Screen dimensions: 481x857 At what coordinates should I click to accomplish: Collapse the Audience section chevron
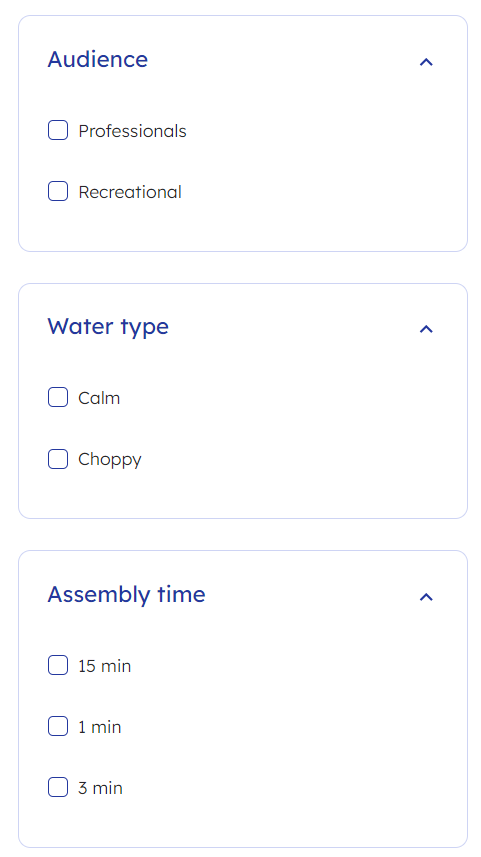coord(426,62)
